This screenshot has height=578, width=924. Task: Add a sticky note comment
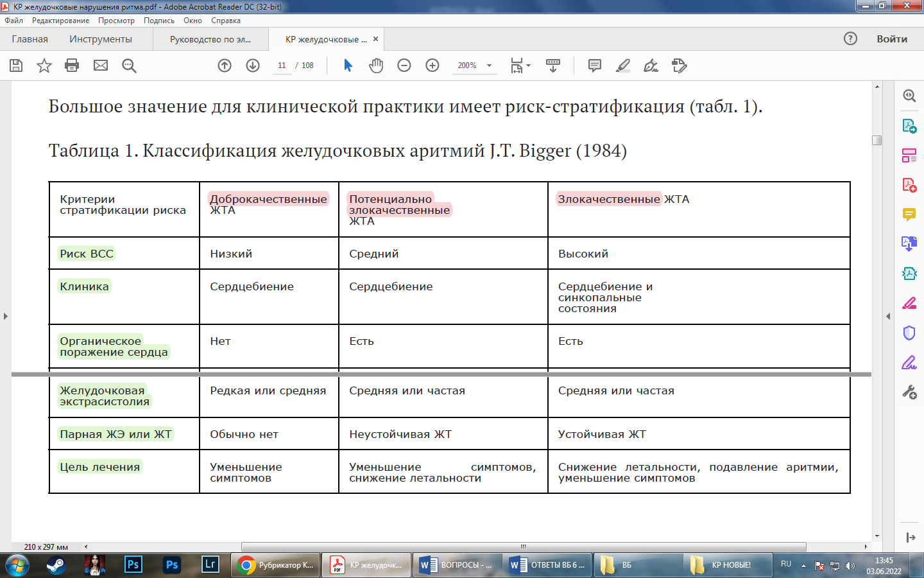(595, 66)
